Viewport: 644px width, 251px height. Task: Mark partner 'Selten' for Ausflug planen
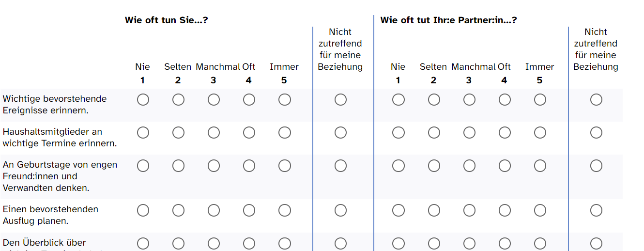click(x=434, y=210)
